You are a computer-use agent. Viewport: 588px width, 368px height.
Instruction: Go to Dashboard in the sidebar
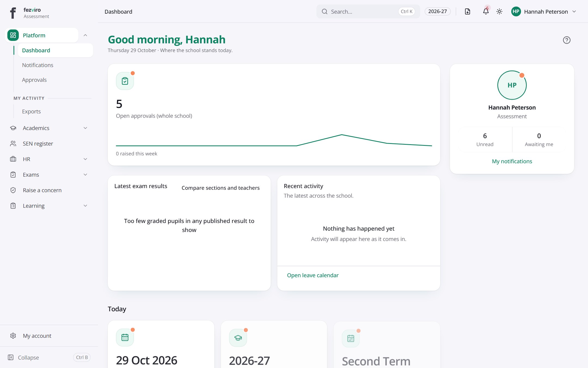coord(56,50)
